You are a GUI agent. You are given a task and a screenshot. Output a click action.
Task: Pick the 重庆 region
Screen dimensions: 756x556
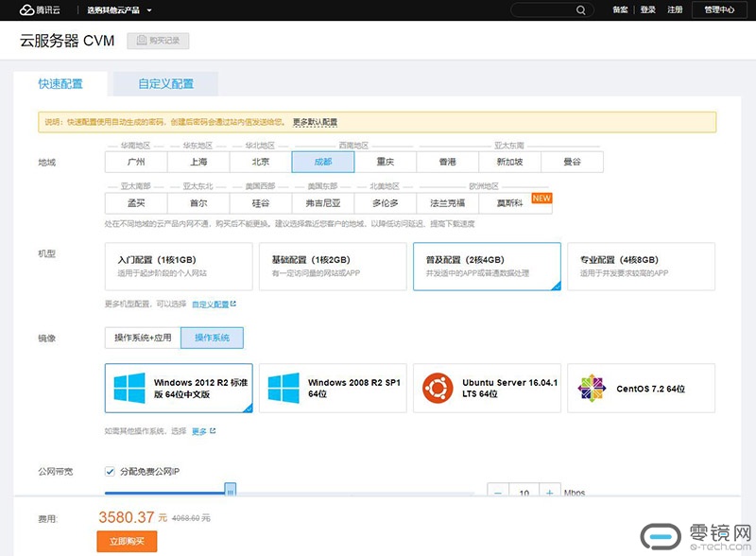(x=386, y=162)
